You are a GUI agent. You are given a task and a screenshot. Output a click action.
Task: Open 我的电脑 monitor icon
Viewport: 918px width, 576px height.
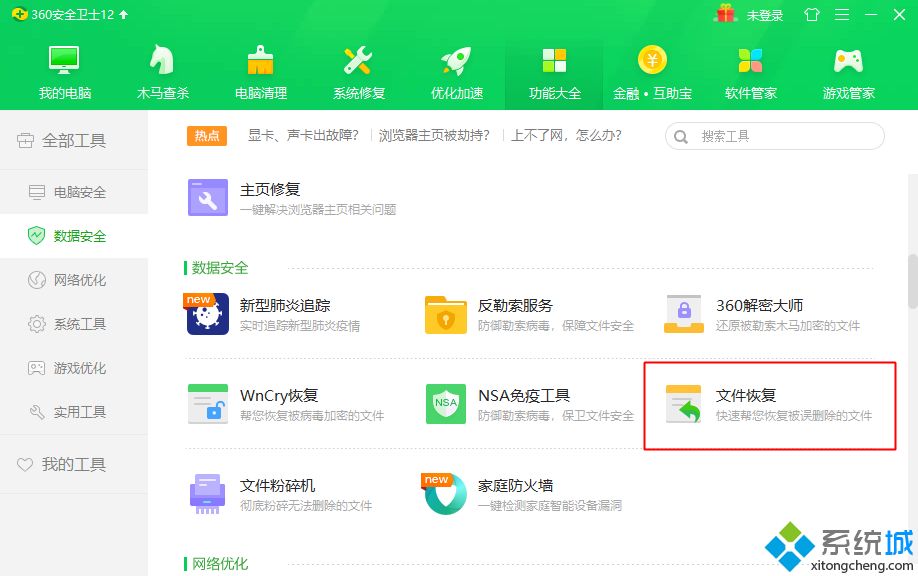[x=64, y=60]
